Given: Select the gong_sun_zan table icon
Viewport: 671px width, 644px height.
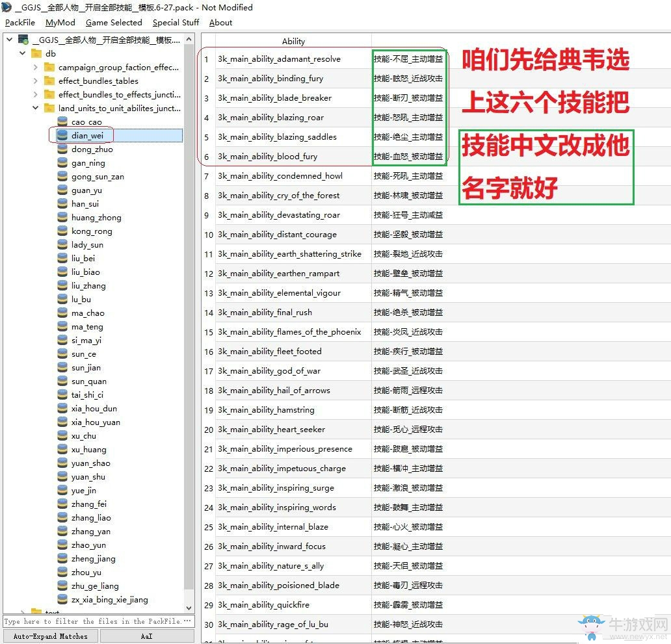Looking at the screenshot, I should [x=62, y=177].
